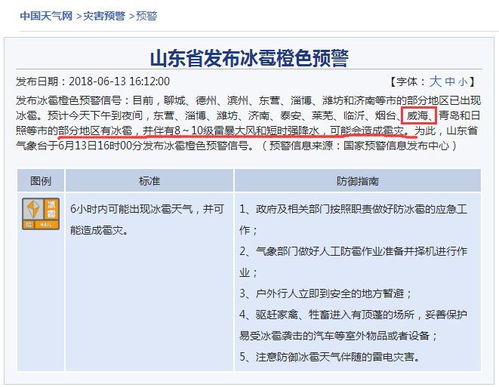Set font size to 中
Image resolution: width=499 pixels, height=387 pixels.
coord(450,82)
